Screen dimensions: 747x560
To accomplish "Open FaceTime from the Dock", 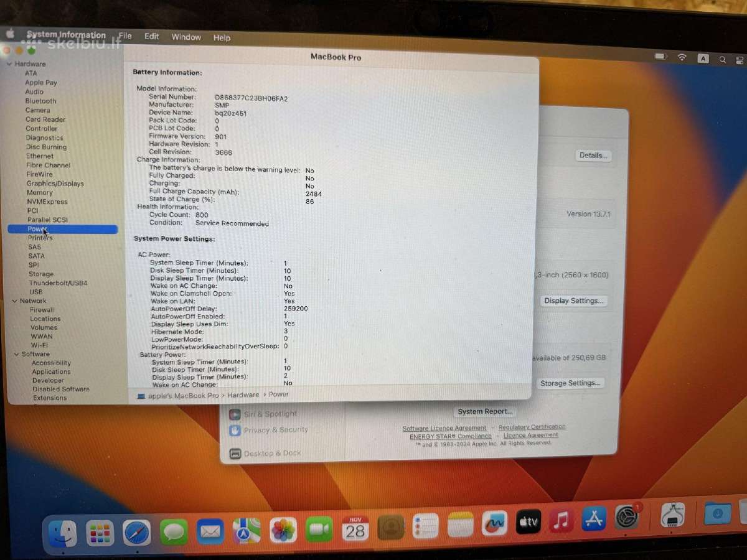I will coord(319,530).
